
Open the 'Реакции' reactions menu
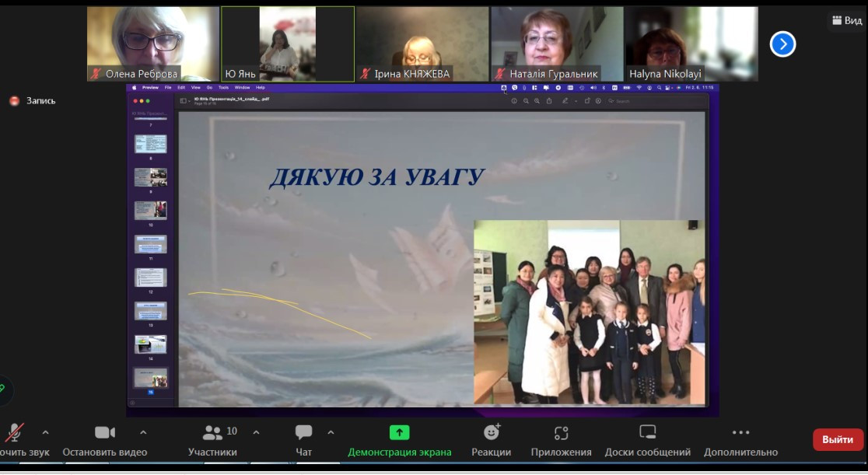pos(491,433)
